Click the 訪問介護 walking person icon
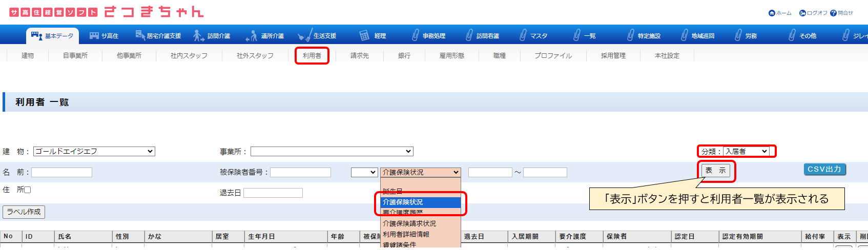 coord(198,35)
